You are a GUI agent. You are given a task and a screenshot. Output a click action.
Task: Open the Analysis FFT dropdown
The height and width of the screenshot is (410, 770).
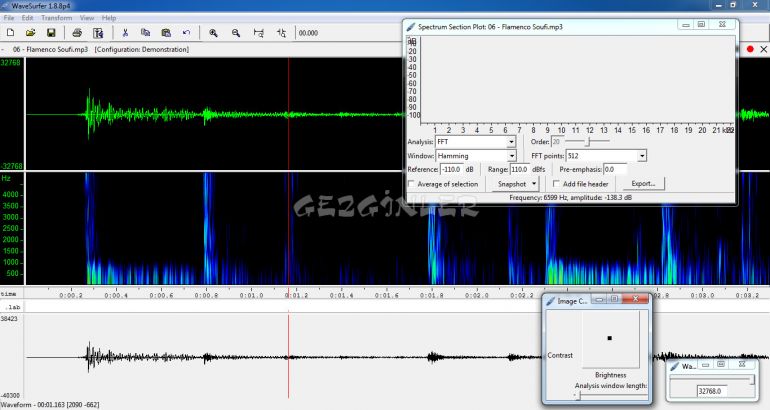(511, 142)
